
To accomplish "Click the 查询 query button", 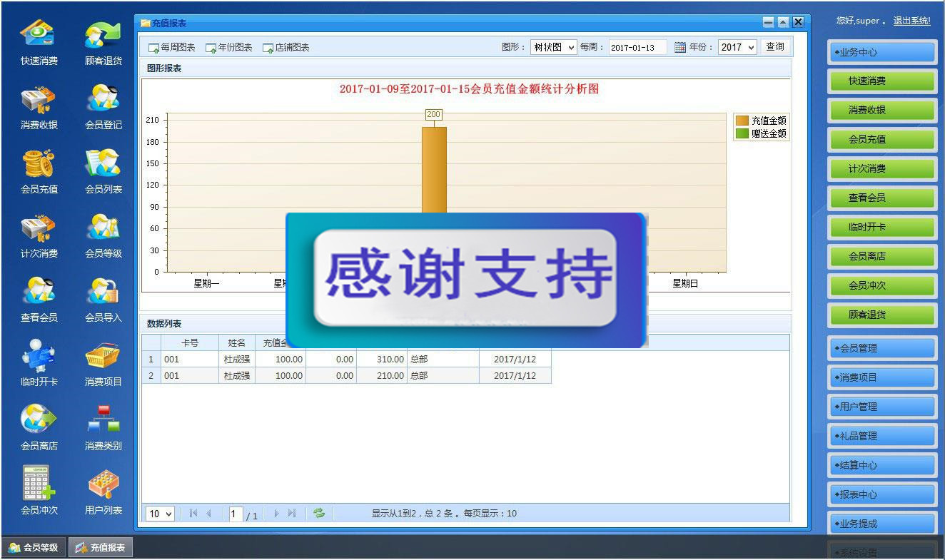I will (x=775, y=46).
